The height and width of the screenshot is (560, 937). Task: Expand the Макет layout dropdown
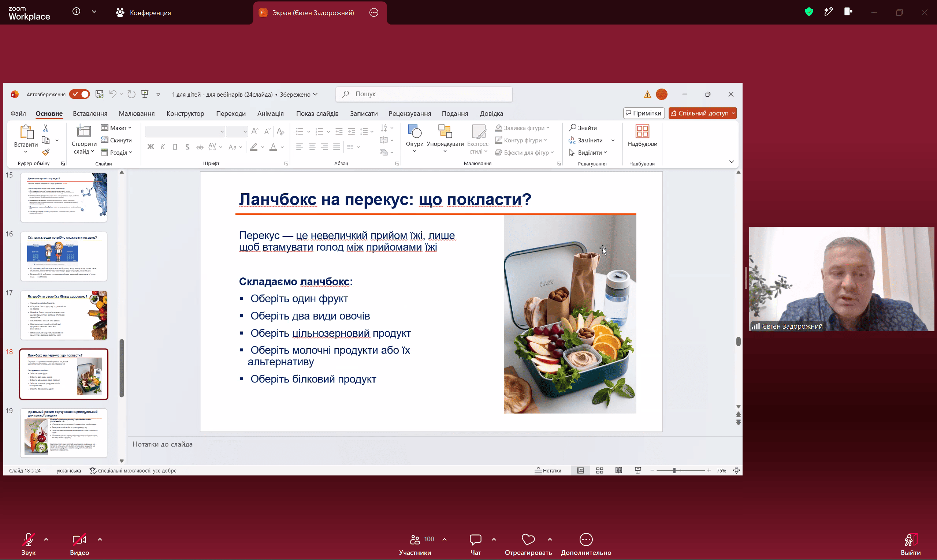116,128
